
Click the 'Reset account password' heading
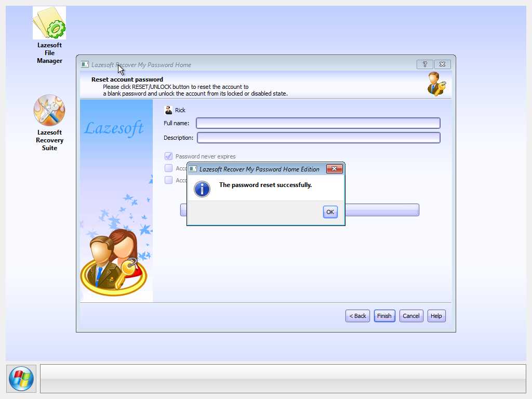click(x=127, y=79)
